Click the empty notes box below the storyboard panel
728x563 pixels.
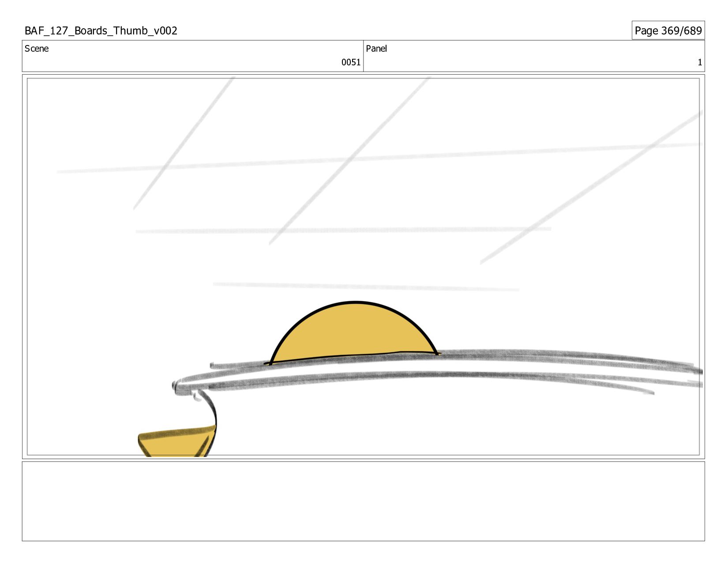point(363,501)
